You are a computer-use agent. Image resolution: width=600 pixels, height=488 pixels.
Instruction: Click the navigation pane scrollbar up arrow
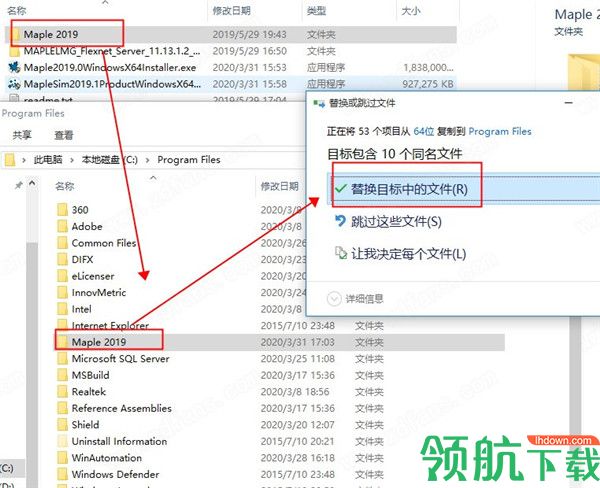[x=32, y=183]
